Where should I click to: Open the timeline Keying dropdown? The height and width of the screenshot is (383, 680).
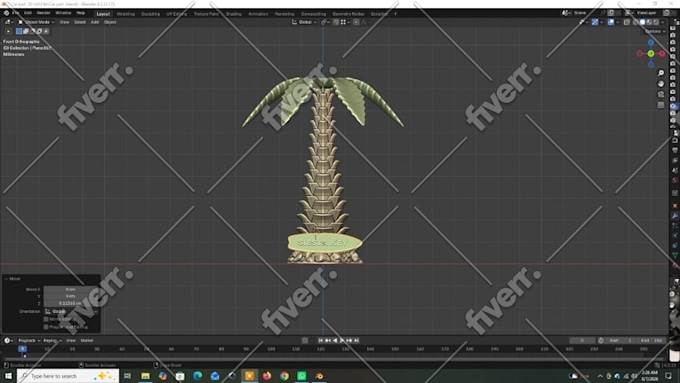pyautogui.click(x=52, y=340)
